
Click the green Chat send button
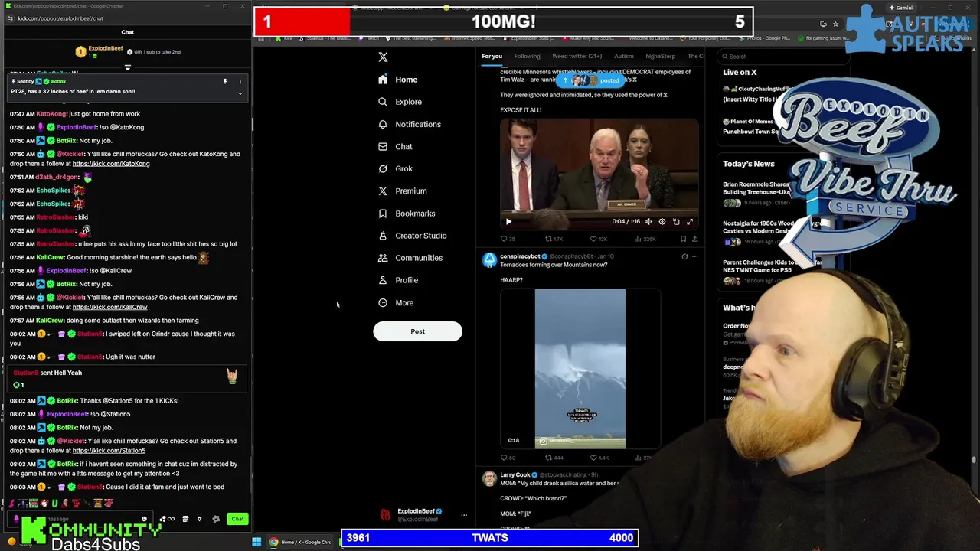(x=237, y=519)
